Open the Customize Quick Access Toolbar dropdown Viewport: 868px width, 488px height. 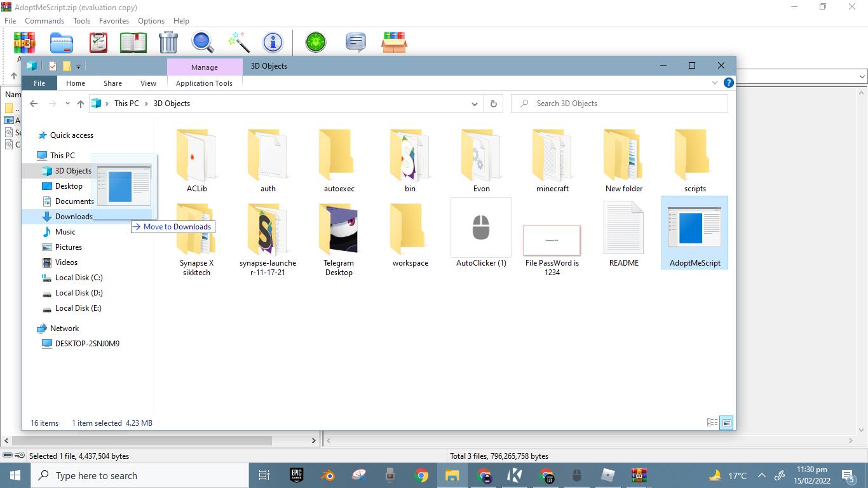tap(78, 66)
